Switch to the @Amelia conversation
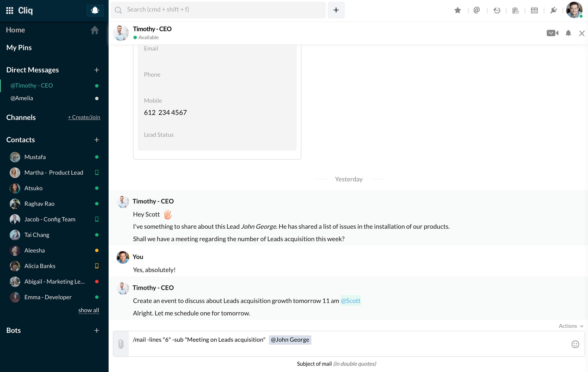The height and width of the screenshot is (372, 588). [21, 98]
